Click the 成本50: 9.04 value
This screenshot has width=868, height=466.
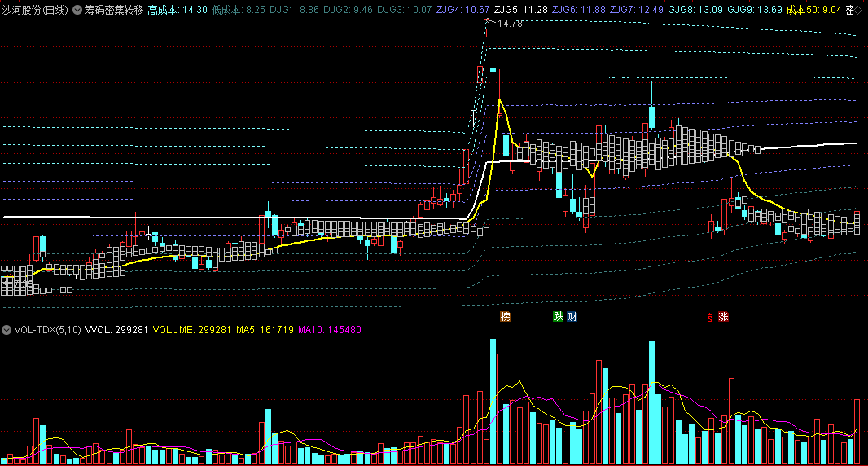(813, 10)
